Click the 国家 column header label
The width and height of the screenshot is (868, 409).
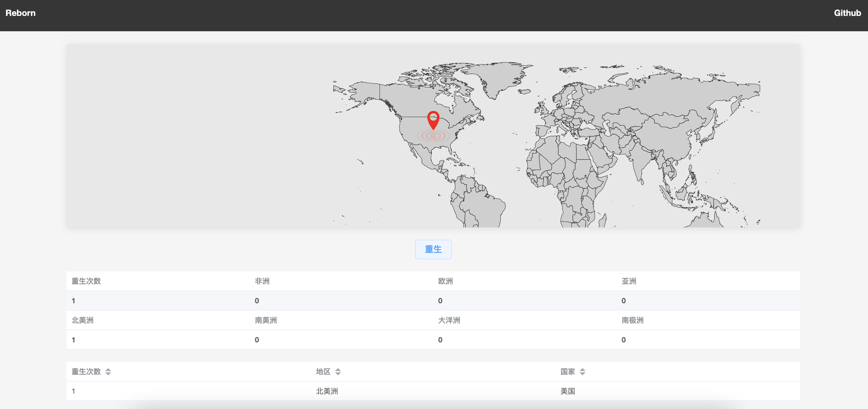click(568, 372)
